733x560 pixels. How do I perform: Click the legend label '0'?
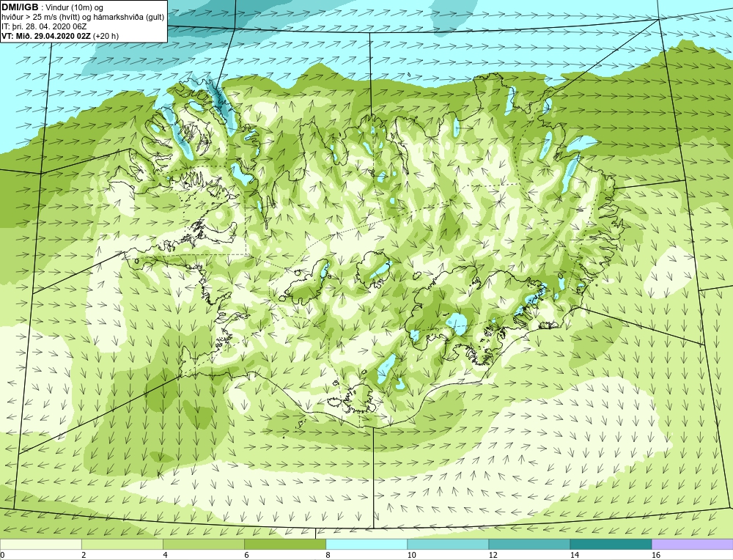click(x=2, y=555)
